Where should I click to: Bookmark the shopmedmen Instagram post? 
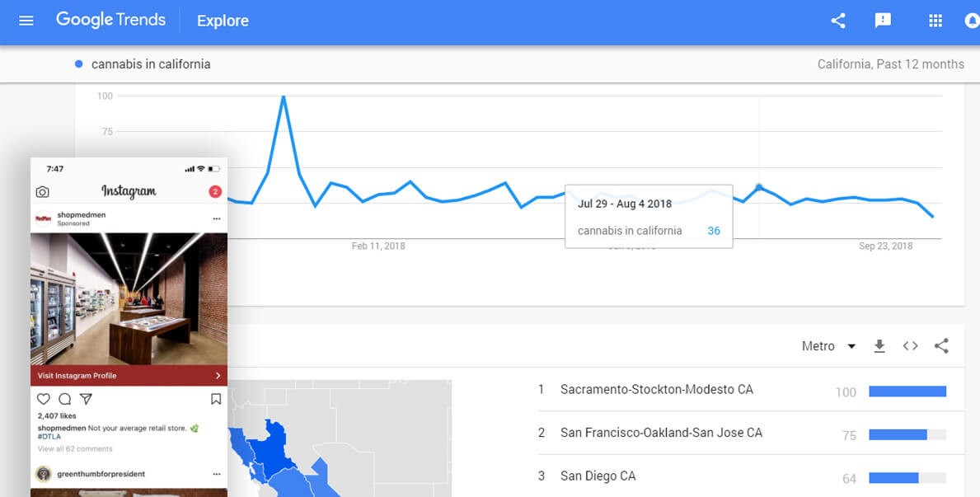tap(216, 399)
